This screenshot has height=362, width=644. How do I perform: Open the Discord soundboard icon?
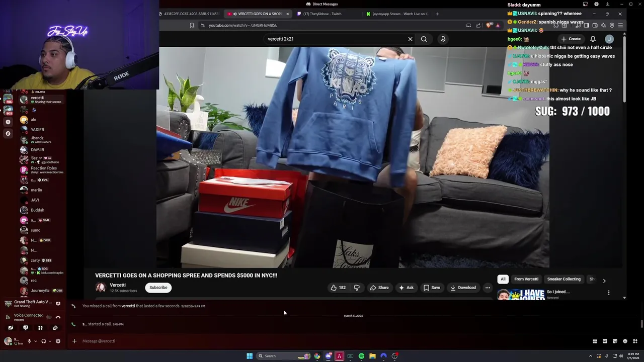55,328
